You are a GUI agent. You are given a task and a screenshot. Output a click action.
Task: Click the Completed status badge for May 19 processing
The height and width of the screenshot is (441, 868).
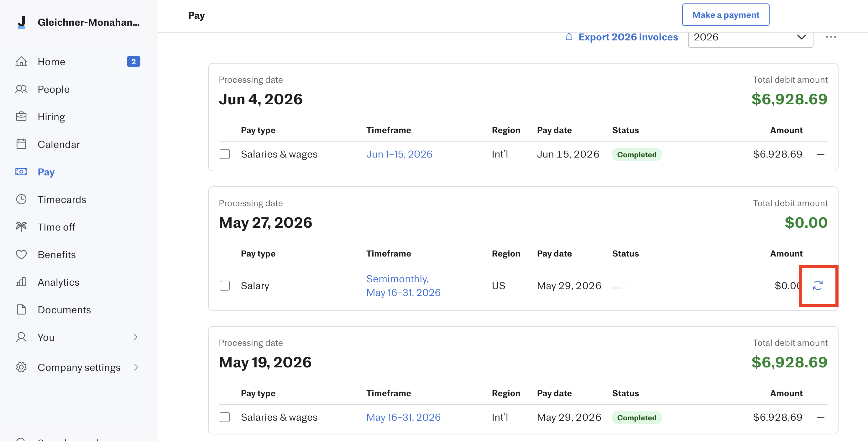[636, 418]
